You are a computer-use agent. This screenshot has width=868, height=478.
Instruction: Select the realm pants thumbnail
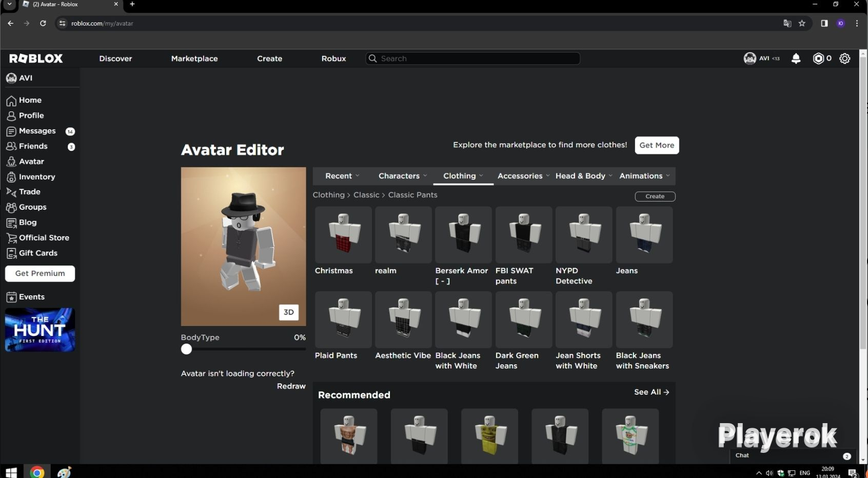click(x=403, y=235)
